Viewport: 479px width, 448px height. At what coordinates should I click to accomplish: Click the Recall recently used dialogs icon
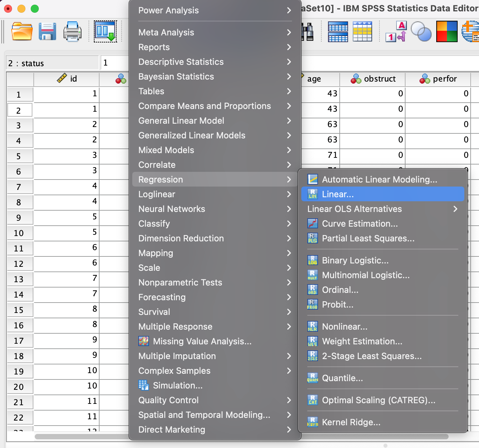point(105,32)
